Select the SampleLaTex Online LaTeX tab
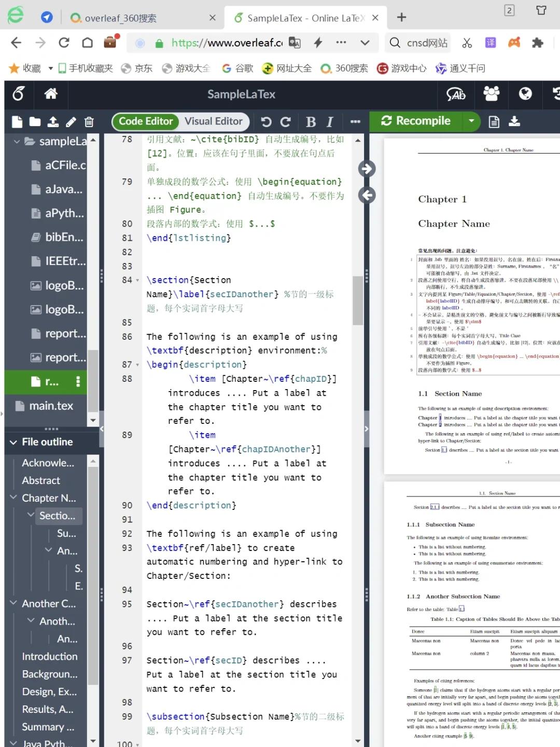The image size is (560, 747). [x=306, y=18]
